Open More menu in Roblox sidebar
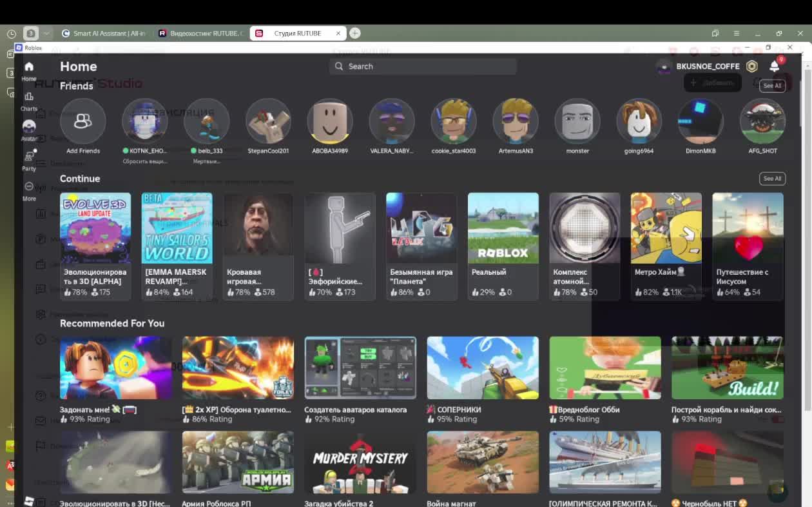The image size is (812, 507). [29, 190]
